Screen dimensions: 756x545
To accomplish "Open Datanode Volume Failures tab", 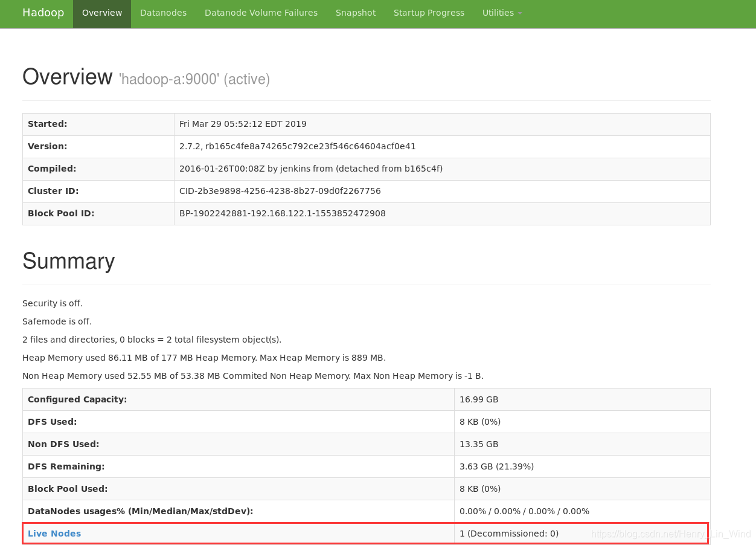I will pyautogui.click(x=261, y=13).
